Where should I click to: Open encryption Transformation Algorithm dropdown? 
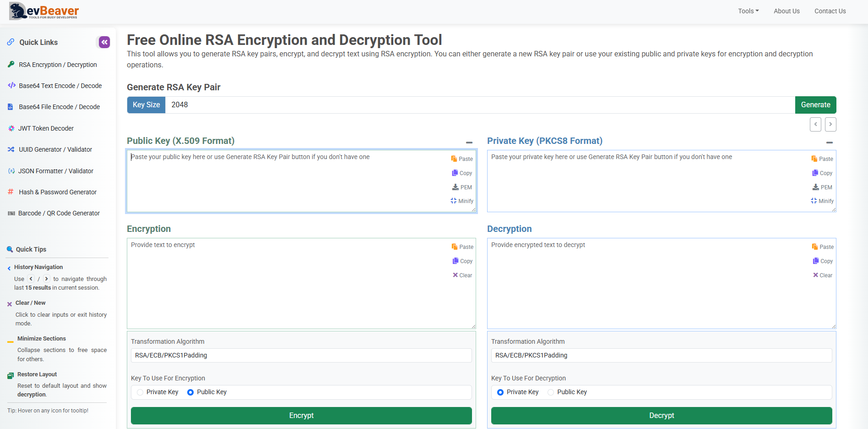301,355
